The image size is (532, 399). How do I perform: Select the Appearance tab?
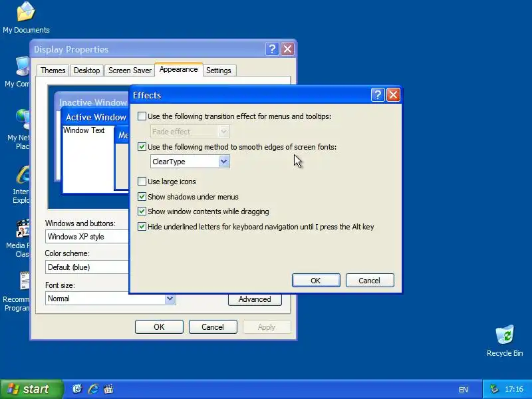[x=179, y=69]
